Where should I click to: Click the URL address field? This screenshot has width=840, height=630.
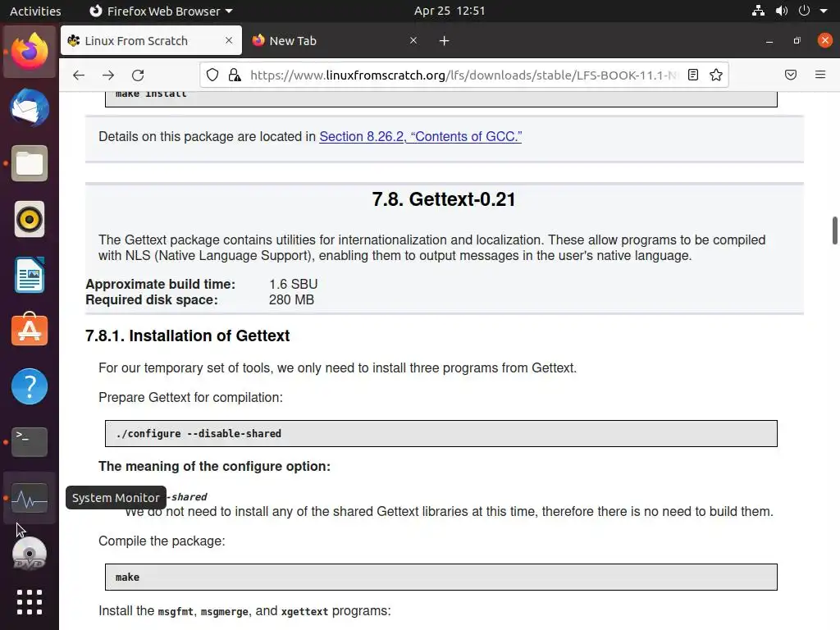tap(464, 75)
